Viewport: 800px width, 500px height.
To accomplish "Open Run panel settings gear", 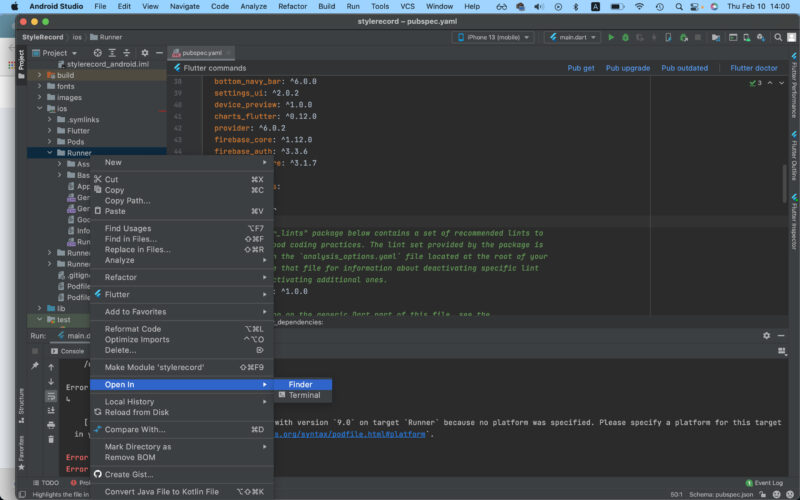I will coord(766,335).
